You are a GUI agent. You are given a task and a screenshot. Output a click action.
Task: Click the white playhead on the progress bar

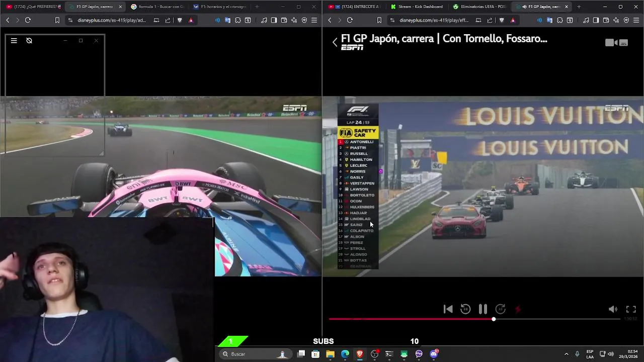[494, 319]
